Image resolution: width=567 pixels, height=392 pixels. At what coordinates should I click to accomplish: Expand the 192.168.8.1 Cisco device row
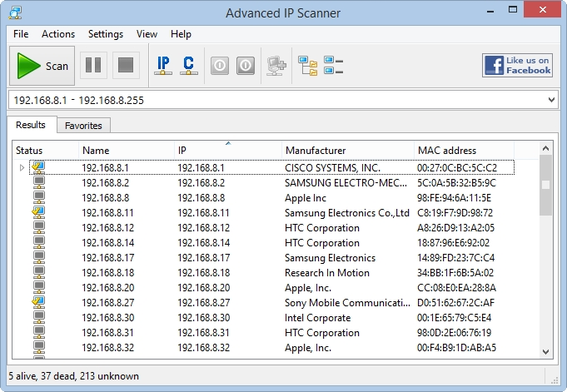pos(22,168)
